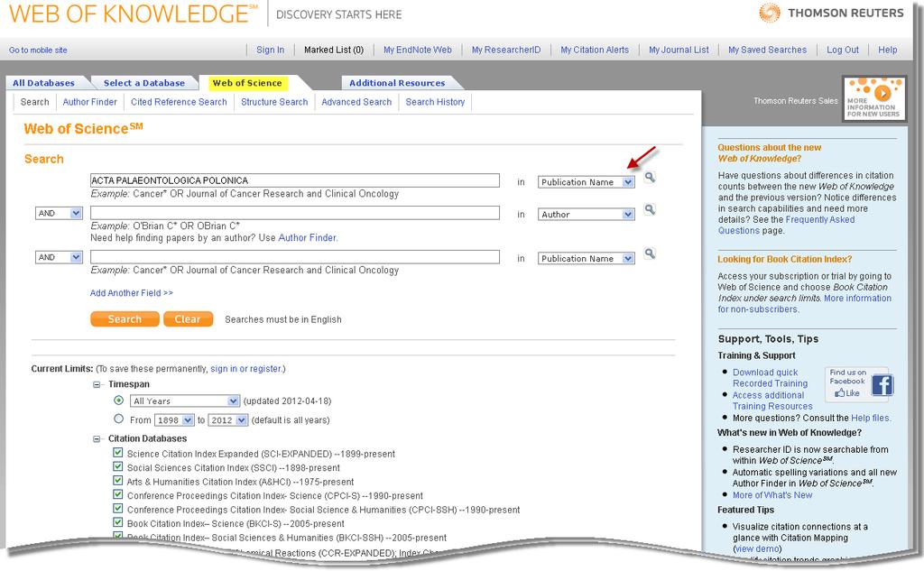Open My EndNote Web
Screen dimensions: 924x571
pyautogui.click(x=418, y=51)
